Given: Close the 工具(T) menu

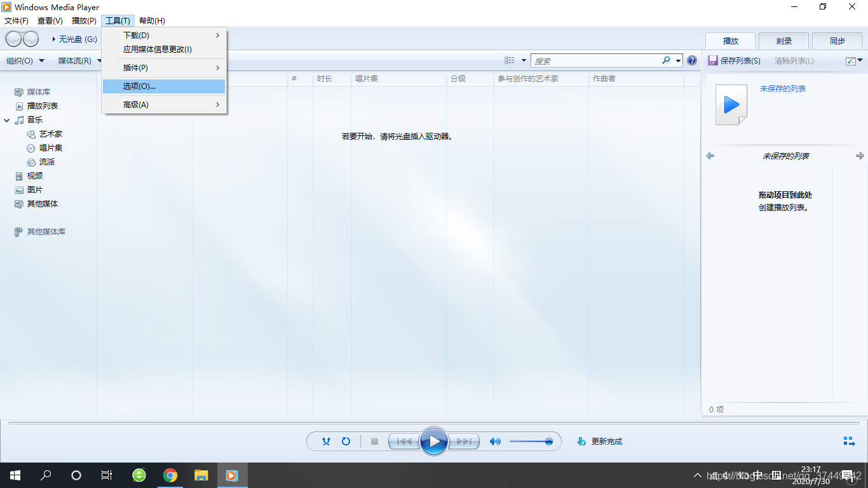Looking at the screenshot, I should point(118,21).
